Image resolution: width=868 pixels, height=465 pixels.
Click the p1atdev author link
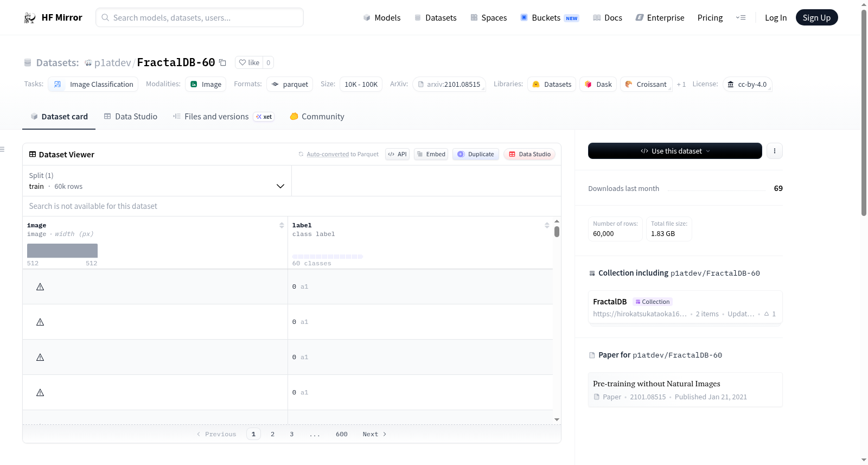pyautogui.click(x=112, y=63)
